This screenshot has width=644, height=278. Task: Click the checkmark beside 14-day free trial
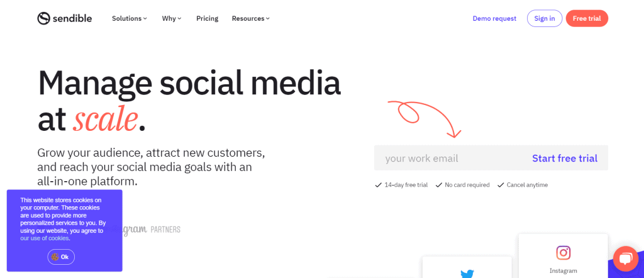[x=378, y=185]
